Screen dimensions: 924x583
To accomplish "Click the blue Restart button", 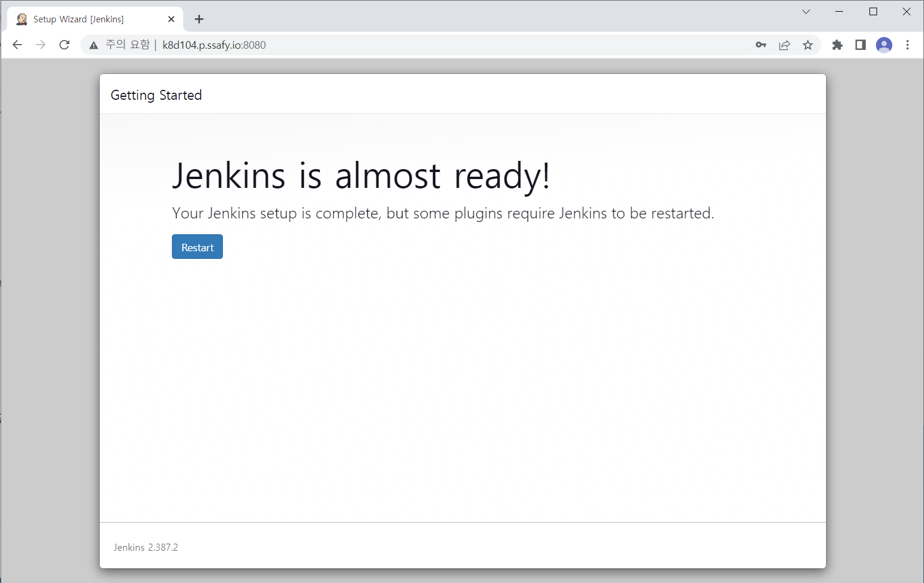I will (x=197, y=247).
